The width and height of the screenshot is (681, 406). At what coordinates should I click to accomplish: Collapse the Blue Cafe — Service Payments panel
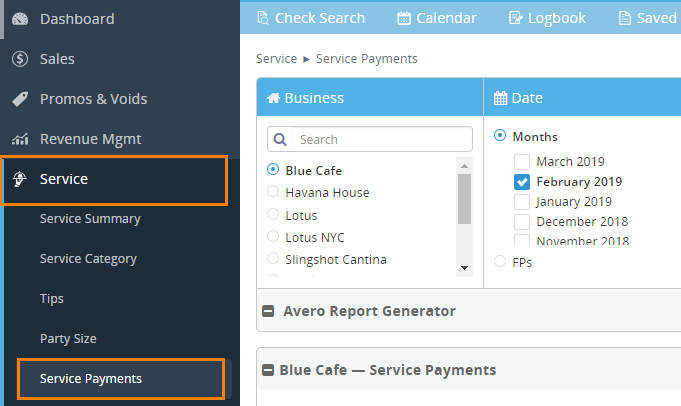tap(268, 370)
